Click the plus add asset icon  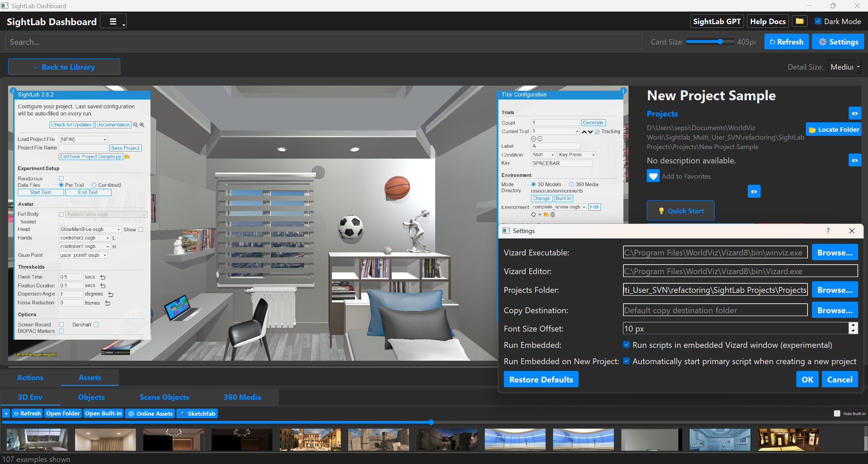6,413
